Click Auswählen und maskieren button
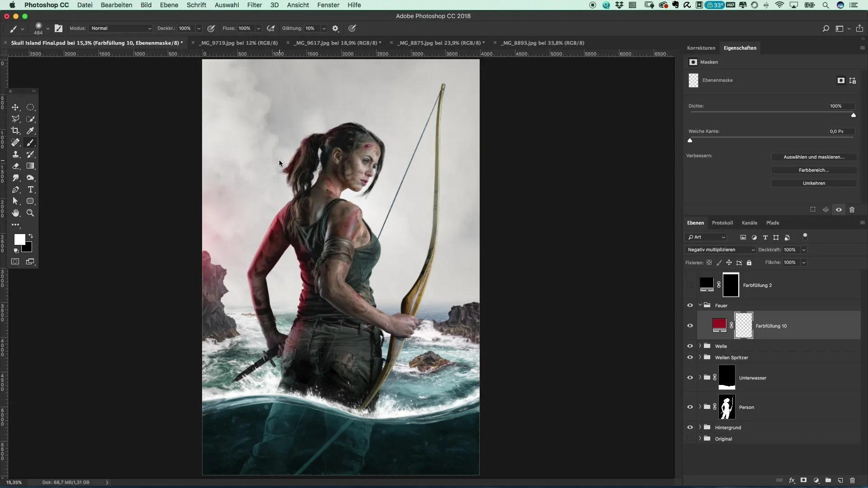Screen dimensions: 868x488 click(x=814, y=157)
